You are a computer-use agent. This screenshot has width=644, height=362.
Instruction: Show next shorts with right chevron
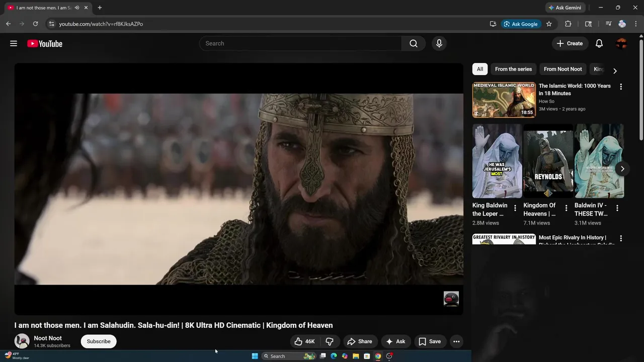[x=622, y=169]
